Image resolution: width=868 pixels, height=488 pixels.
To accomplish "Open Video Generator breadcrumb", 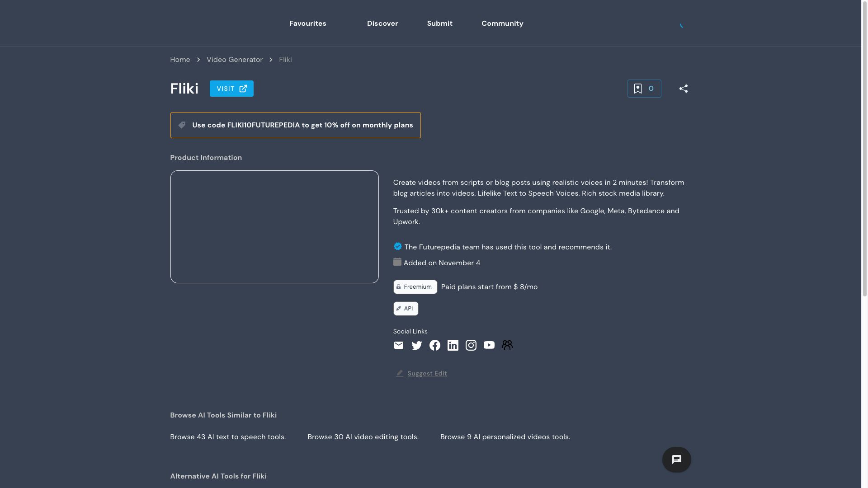I will (234, 60).
